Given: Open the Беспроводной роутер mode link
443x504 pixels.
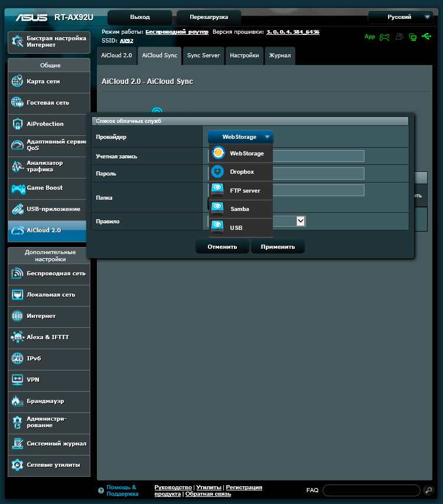Looking at the screenshot, I should tap(177, 32).
